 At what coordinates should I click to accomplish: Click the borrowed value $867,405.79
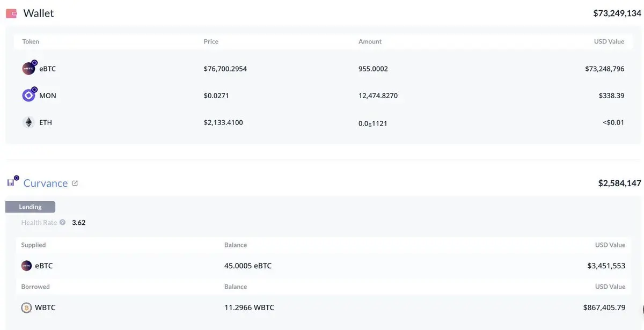(x=604, y=307)
